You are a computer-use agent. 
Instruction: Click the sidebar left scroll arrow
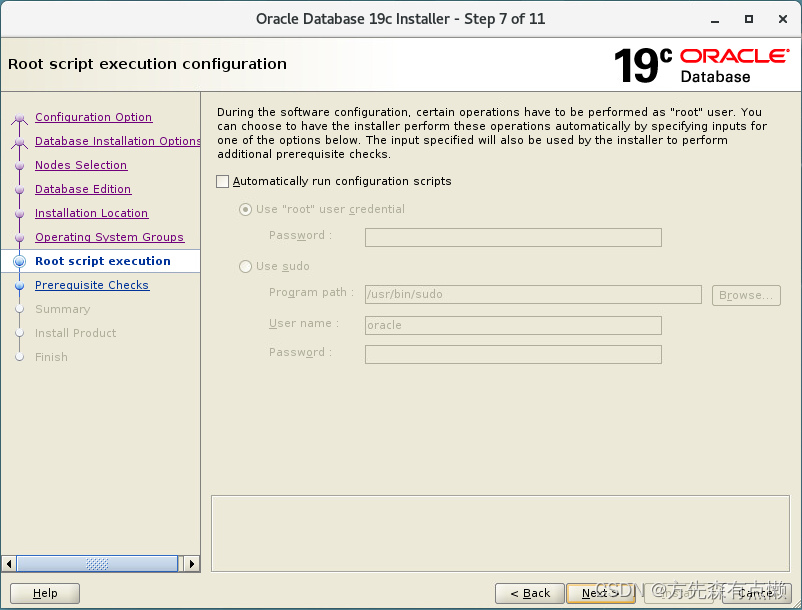(x=9, y=564)
